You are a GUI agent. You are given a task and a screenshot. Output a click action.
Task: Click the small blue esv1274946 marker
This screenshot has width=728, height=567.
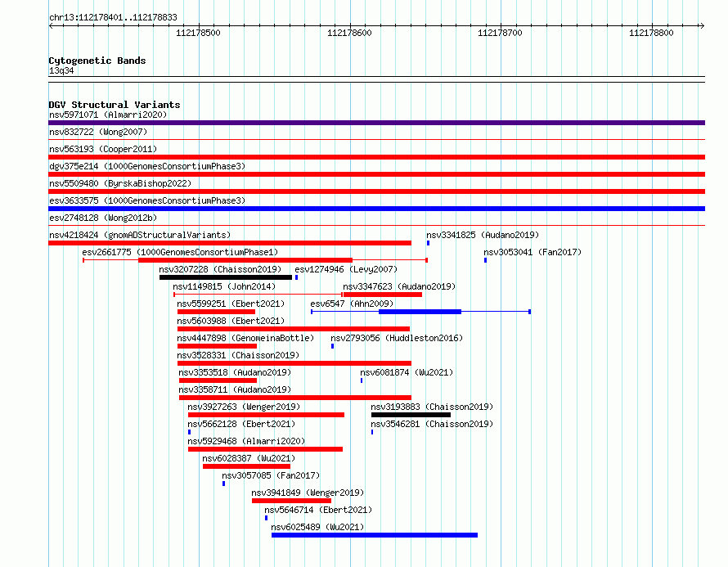click(296, 277)
